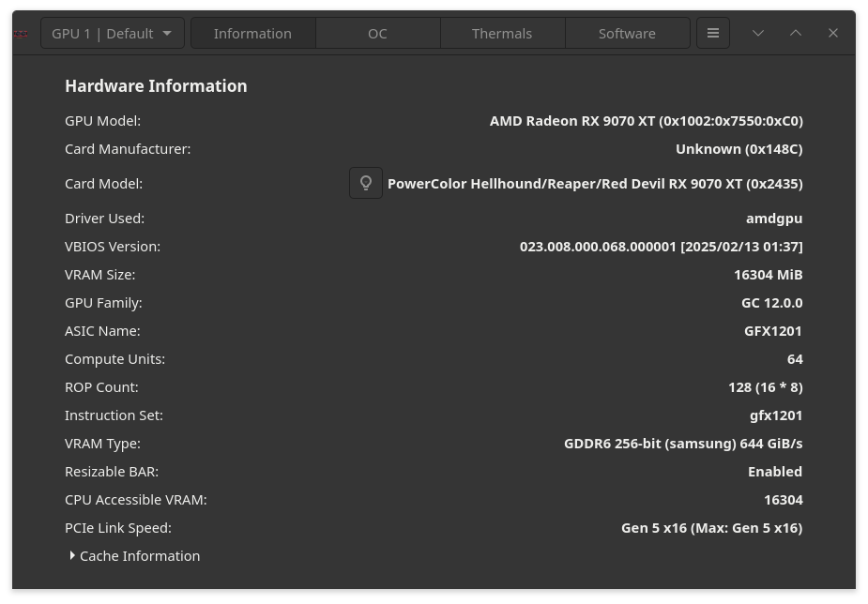Select the GPU Family value GC 12.0.0

[x=771, y=303]
